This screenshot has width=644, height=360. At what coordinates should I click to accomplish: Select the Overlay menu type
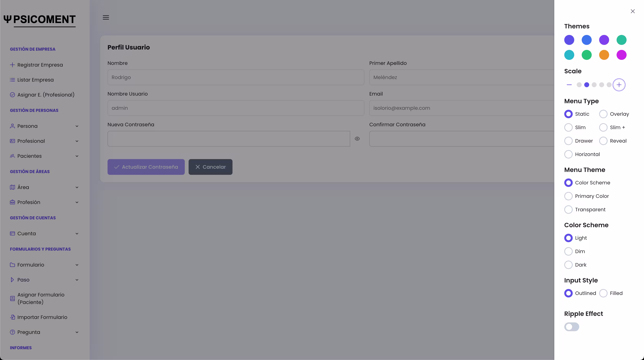point(603,114)
